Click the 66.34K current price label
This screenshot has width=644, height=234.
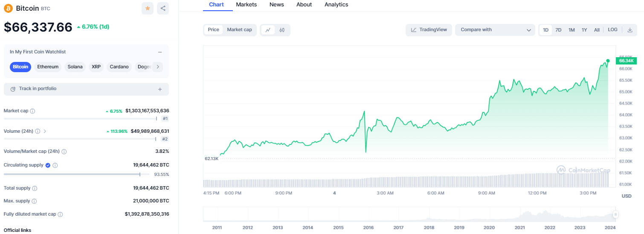tap(626, 61)
